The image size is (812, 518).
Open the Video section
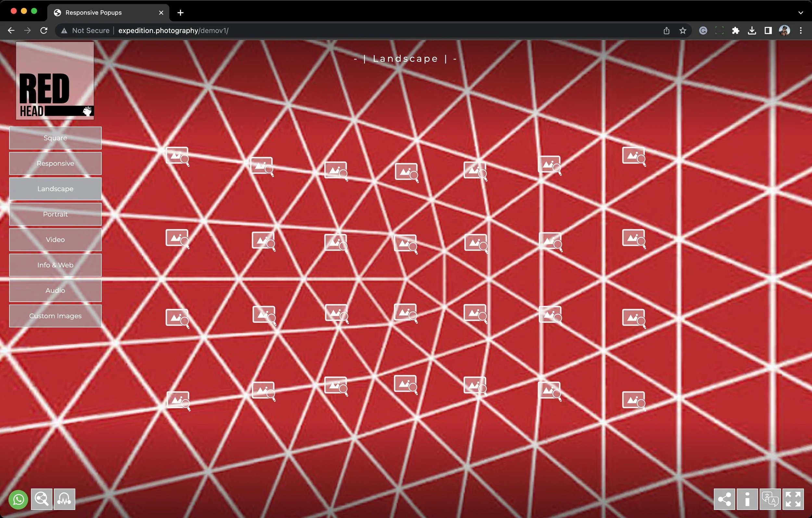coord(55,239)
